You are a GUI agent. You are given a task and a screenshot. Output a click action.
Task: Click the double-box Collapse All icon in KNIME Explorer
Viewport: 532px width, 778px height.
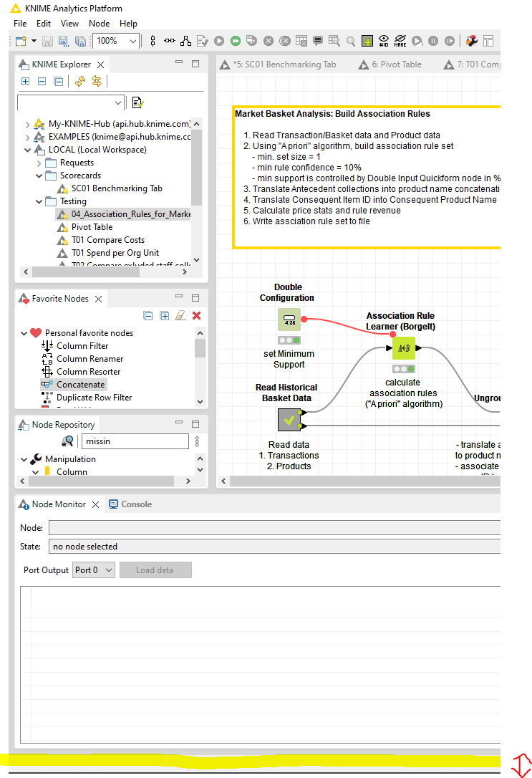tap(59, 82)
